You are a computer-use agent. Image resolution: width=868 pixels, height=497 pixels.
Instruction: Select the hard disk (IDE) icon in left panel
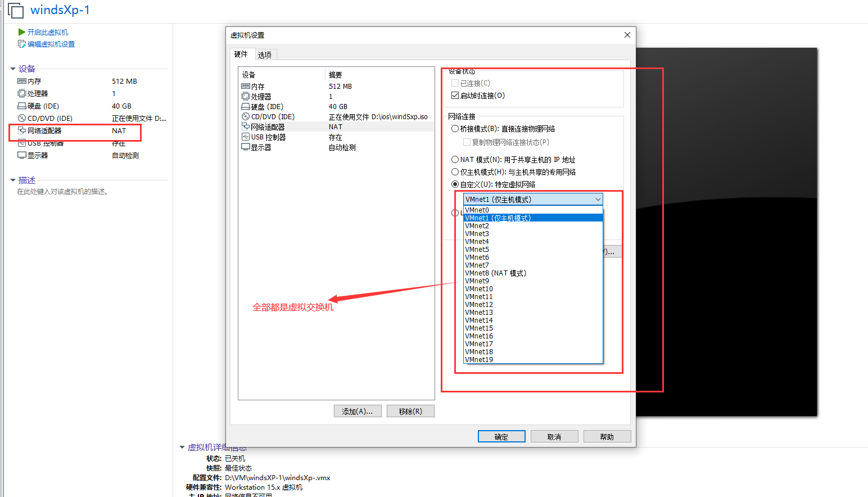(22, 106)
